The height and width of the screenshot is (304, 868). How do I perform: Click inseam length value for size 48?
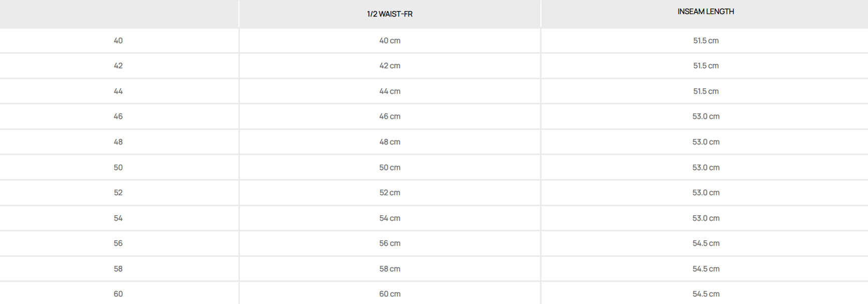[706, 142]
